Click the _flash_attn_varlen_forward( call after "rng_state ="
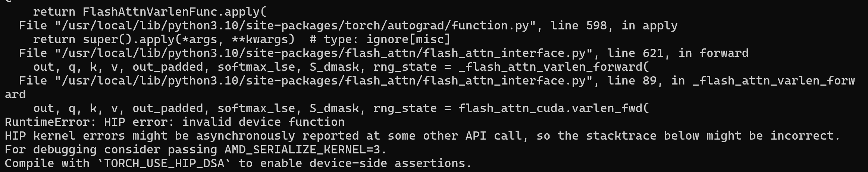This screenshot has width=868, height=172. click(554, 67)
